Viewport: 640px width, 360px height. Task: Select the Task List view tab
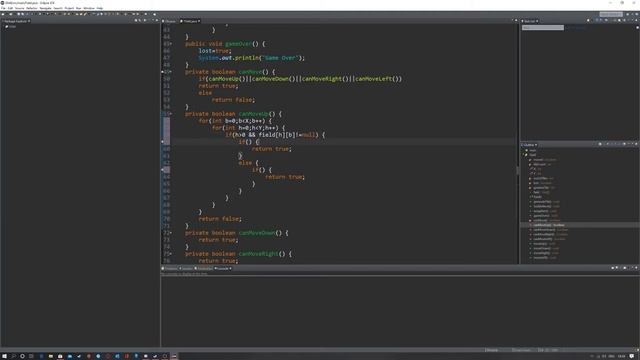pos(530,21)
